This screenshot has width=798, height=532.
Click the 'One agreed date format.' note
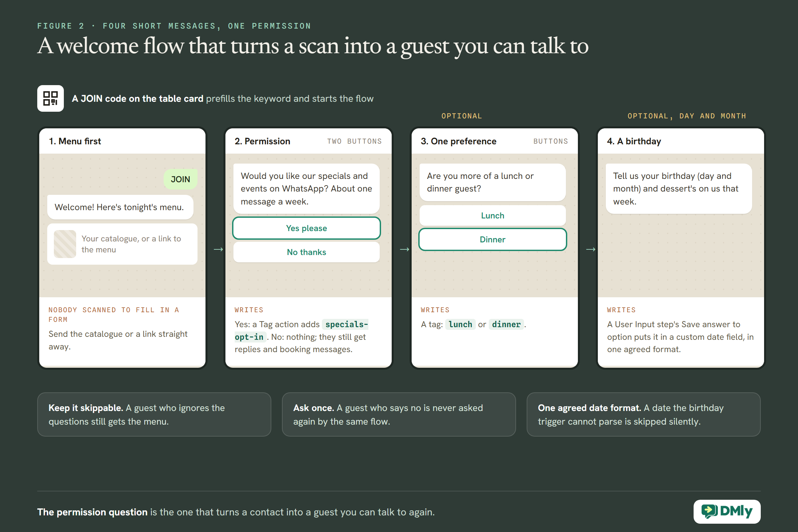pyautogui.click(x=643, y=414)
